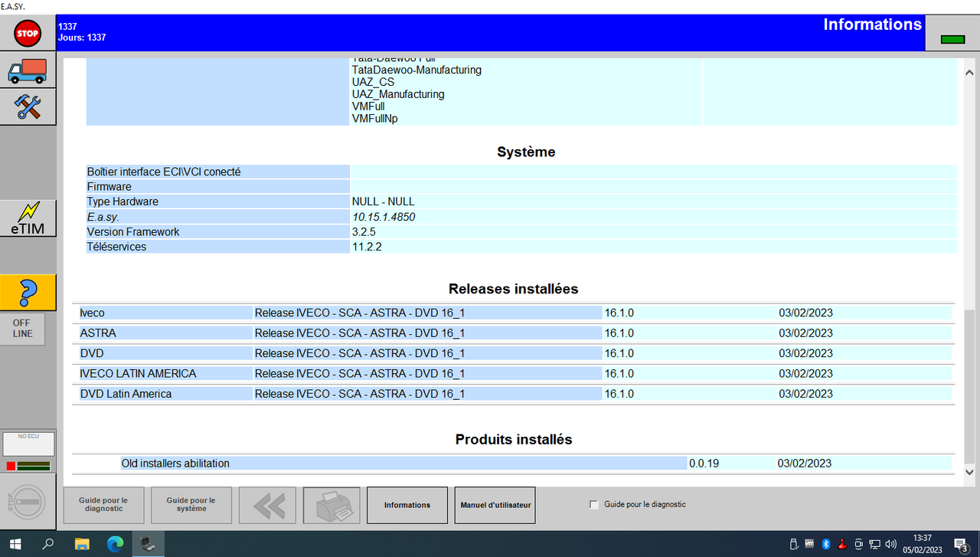Screen dimensions: 980x557
Task: Open the eTIM module
Action: point(28,218)
